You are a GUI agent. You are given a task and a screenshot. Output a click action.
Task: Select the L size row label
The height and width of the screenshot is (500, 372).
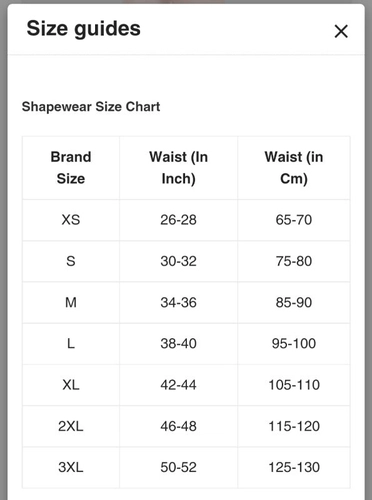[71, 344]
